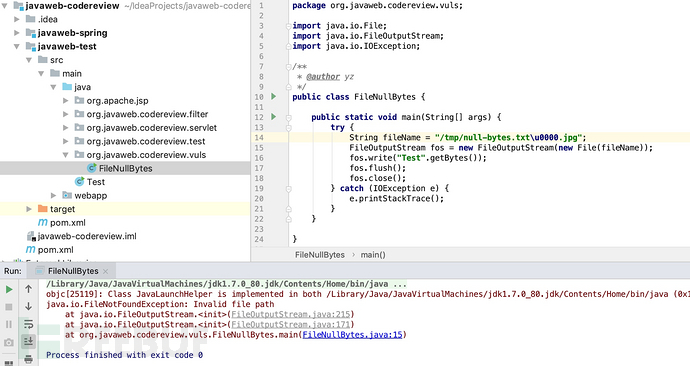
Task: Collapse the javaweb-test module
Action: [x=17, y=47]
